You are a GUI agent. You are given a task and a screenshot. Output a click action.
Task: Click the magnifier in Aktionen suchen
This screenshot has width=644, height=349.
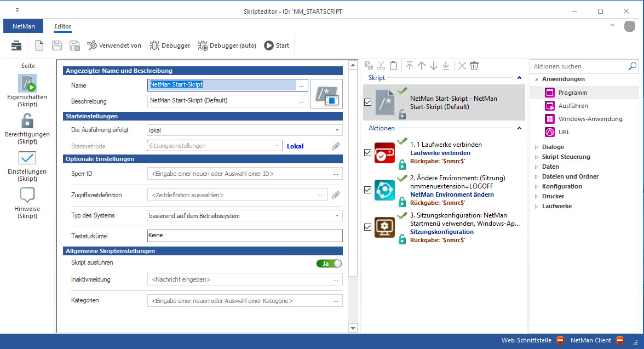(633, 66)
